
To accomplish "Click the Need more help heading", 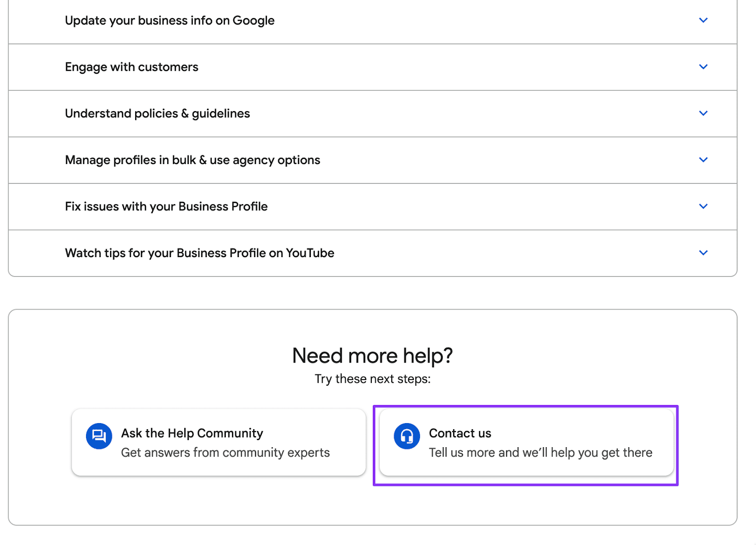I will click(373, 355).
